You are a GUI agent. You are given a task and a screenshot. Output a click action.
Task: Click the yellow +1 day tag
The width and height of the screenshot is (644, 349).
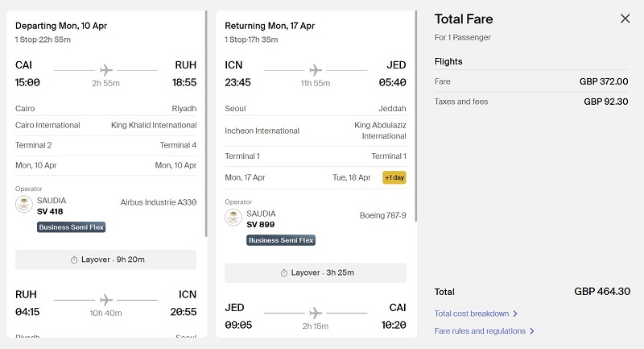click(x=394, y=177)
